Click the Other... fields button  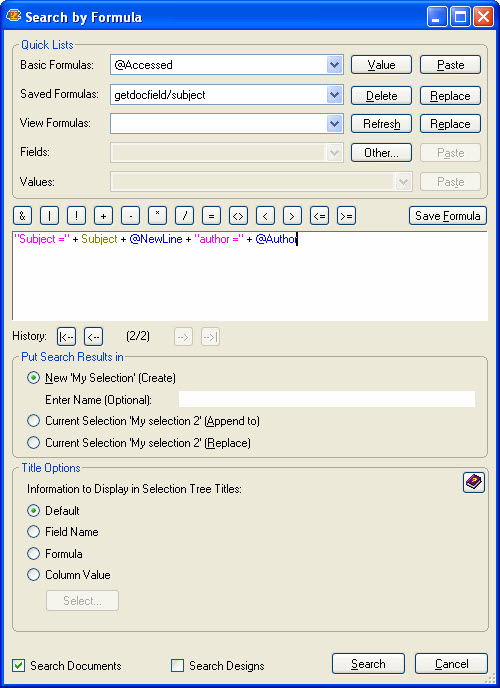(x=381, y=153)
